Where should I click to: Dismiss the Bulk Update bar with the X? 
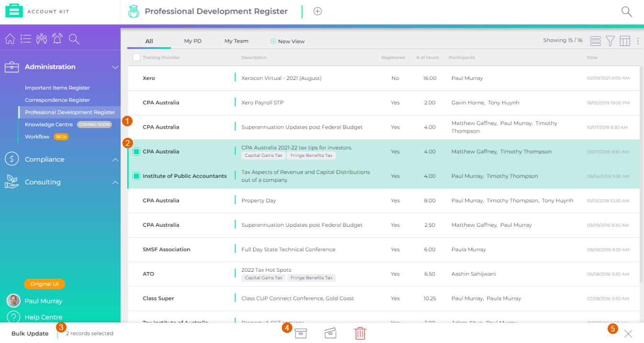click(x=628, y=334)
